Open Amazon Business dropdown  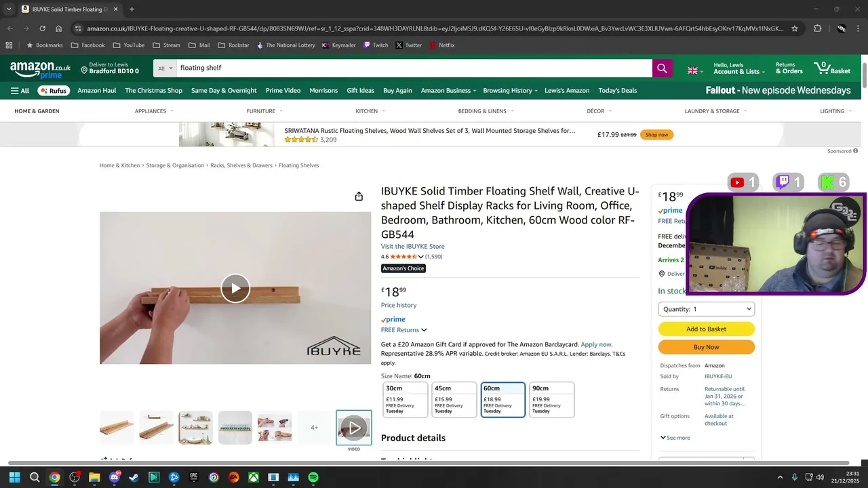click(x=448, y=90)
